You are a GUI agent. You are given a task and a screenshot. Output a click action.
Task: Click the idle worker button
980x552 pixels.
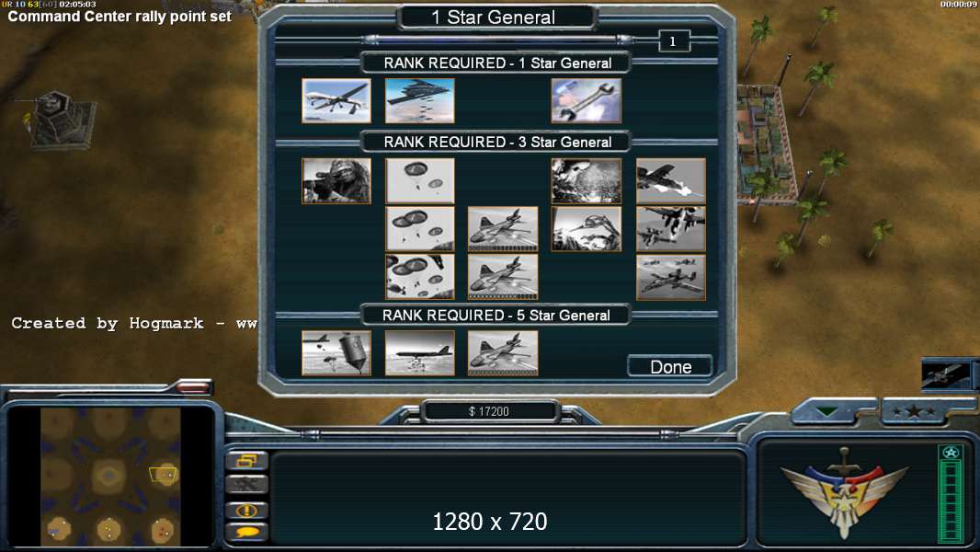(247, 485)
